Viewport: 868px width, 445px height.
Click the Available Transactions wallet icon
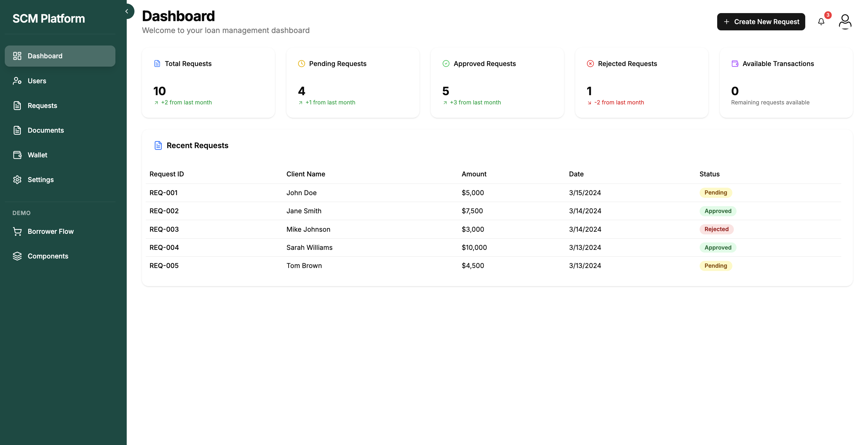pos(735,64)
